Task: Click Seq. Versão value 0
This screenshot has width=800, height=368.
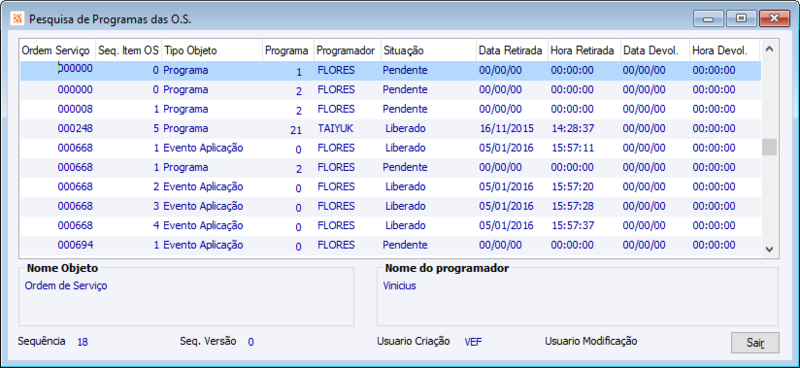Action: click(x=251, y=342)
